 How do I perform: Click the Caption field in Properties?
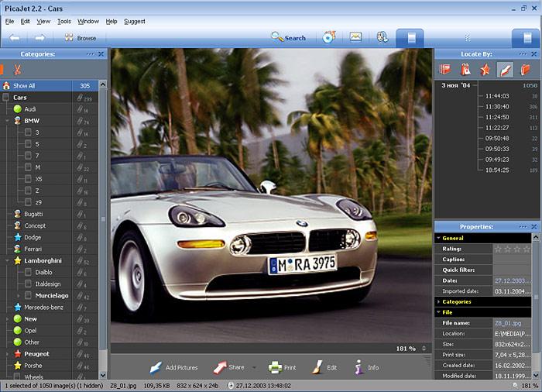click(512, 260)
